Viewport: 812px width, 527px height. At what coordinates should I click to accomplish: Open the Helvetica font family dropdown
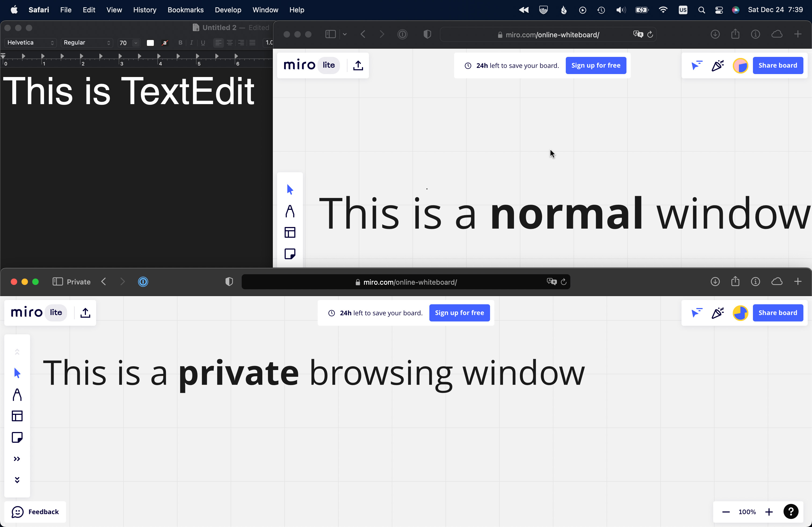[30, 43]
